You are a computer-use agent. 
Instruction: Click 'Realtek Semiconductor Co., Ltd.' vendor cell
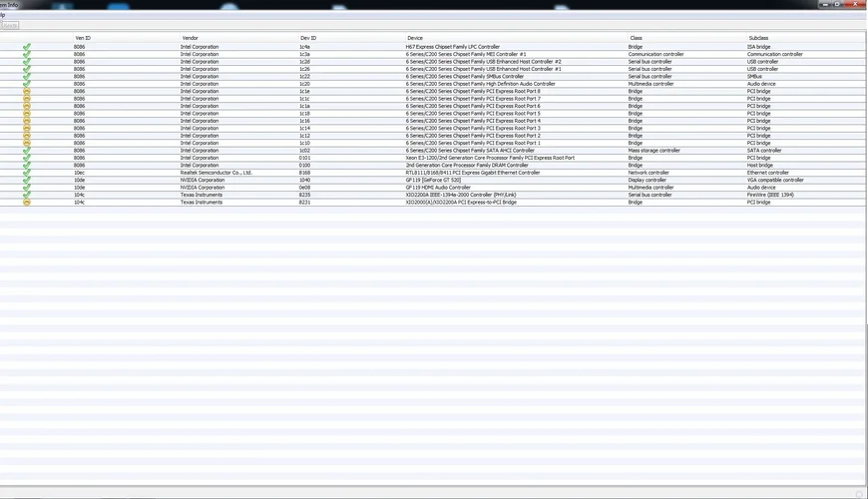(x=216, y=173)
